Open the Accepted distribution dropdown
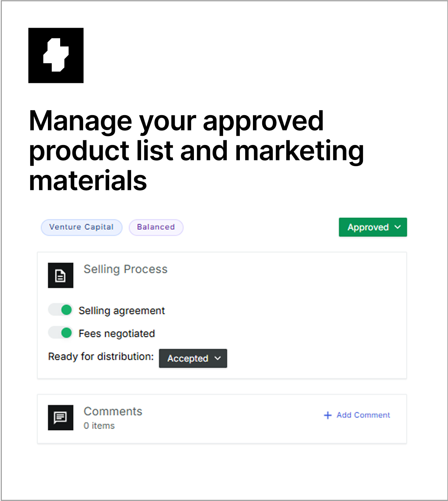This screenshot has width=448, height=501. [193, 358]
